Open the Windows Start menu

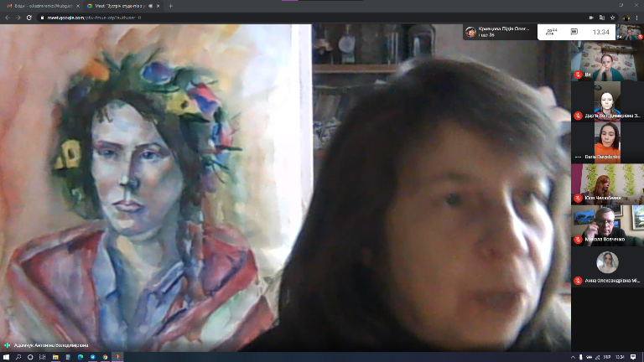6,357
